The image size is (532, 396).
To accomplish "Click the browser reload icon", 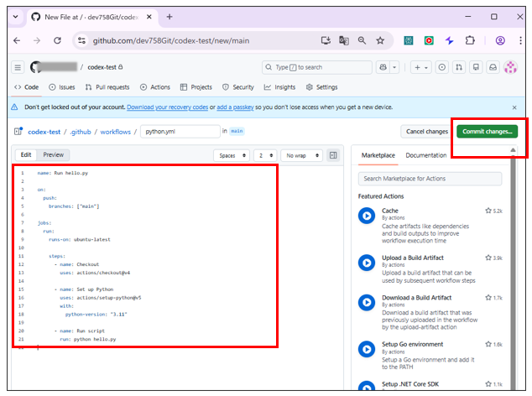I will click(57, 41).
